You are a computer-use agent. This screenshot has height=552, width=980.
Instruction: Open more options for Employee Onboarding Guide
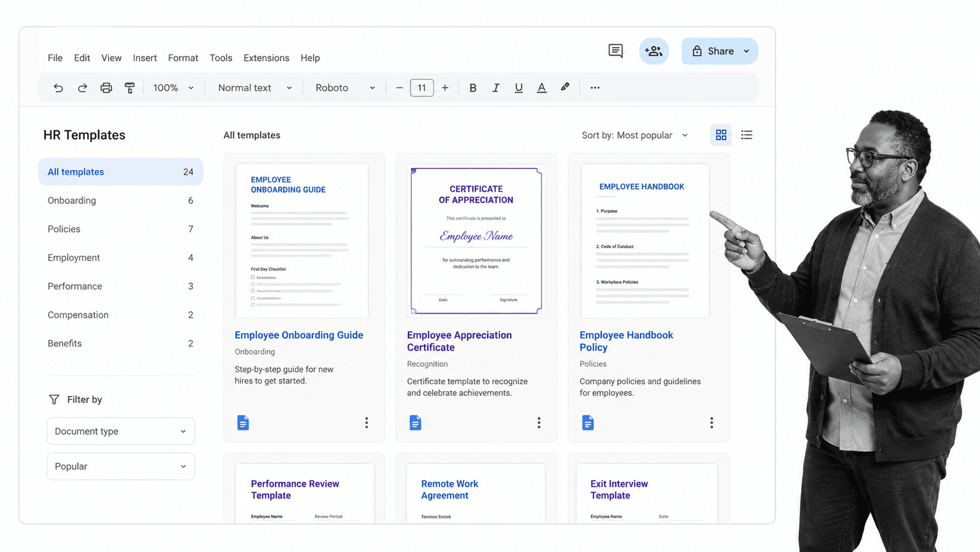click(366, 422)
